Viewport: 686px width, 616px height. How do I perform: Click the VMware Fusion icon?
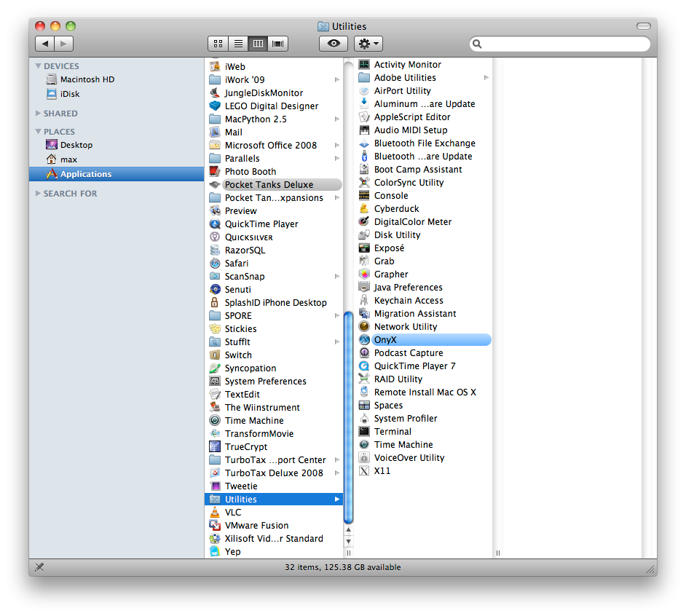coord(215,526)
